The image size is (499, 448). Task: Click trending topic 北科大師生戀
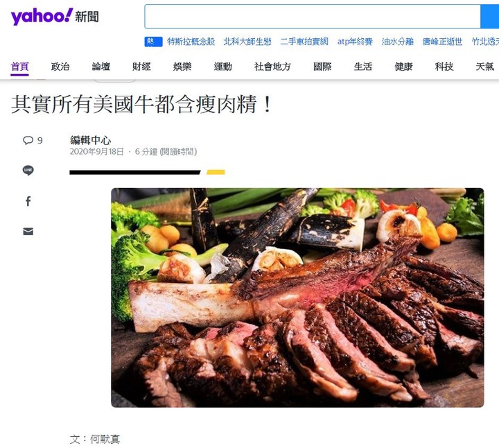click(x=247, y=42)
